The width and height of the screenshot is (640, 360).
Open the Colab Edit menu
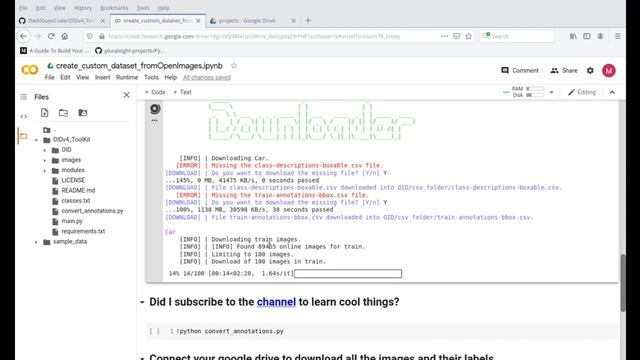click(65, 77)
